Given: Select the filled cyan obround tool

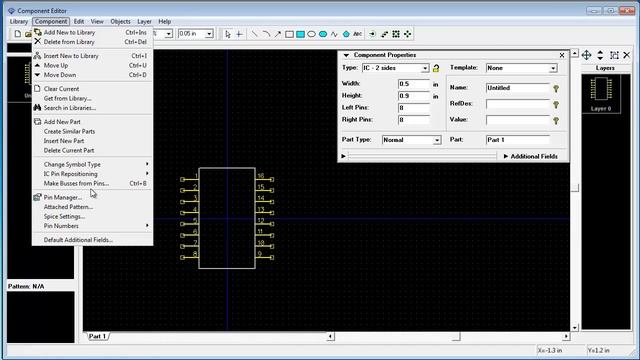Looking at the screenshot, I should 323,34.
